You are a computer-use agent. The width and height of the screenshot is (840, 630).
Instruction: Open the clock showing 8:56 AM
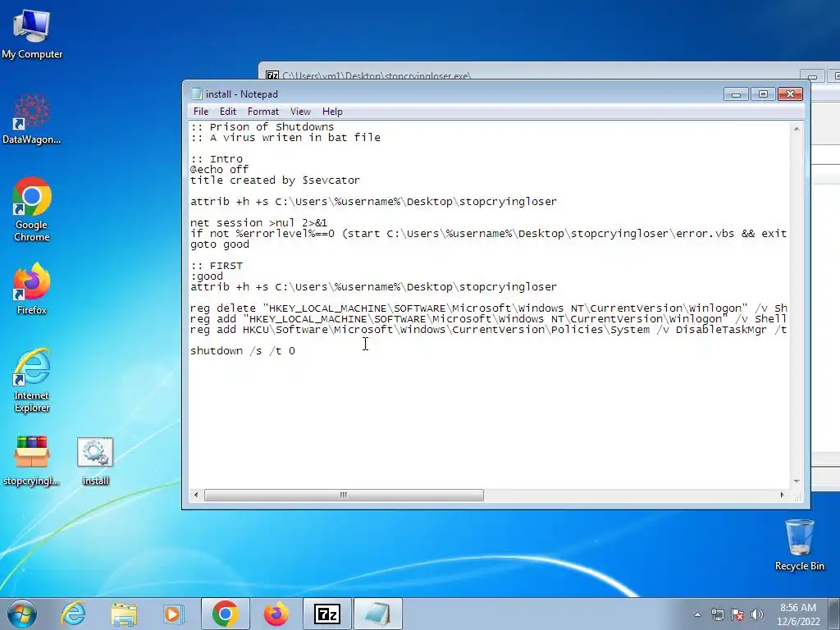pos(798,614)
